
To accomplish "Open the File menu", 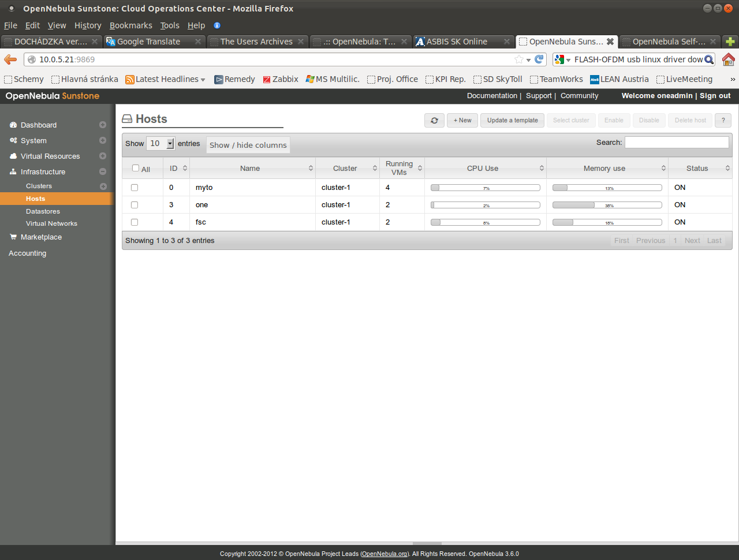I will 10,25.
